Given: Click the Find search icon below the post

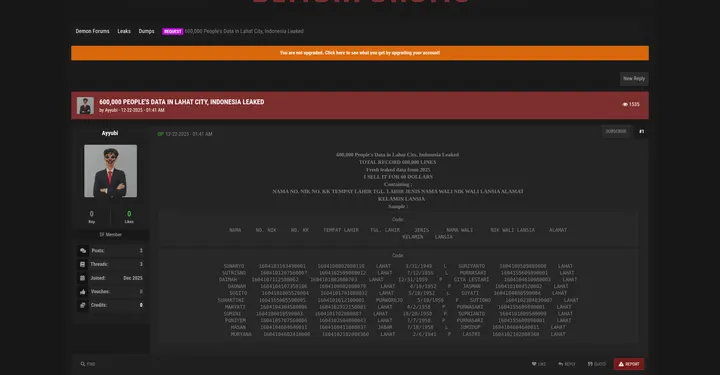Looking at the screenshot, I should (83, 364).
